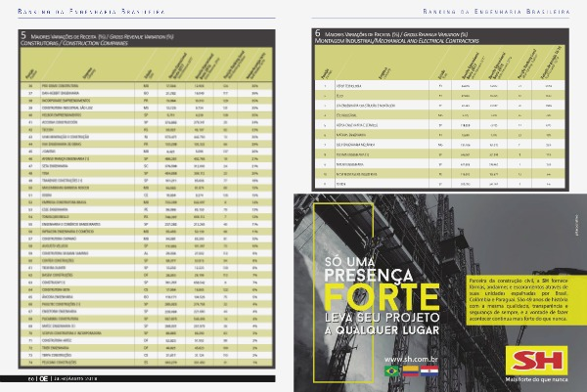Click row 37 in the construction companies table
This screenshot has width=587, height=392.
(147, 93)
